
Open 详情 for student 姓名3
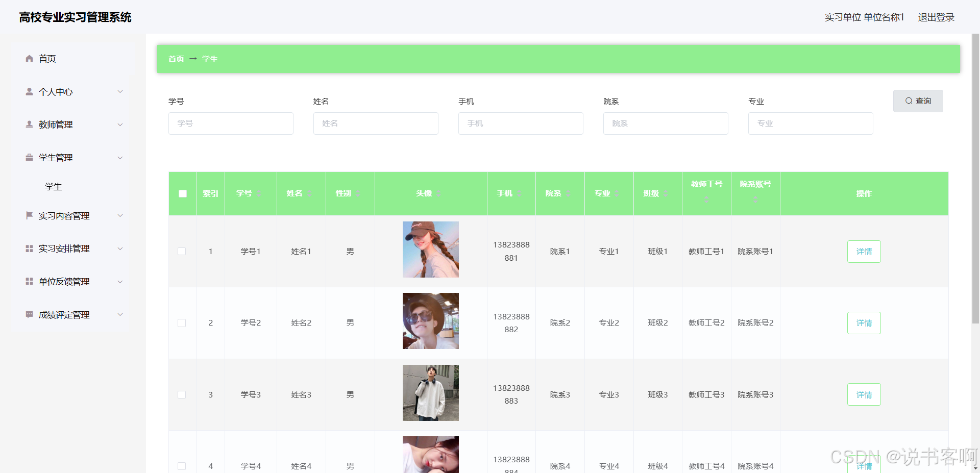pos(864,394)
